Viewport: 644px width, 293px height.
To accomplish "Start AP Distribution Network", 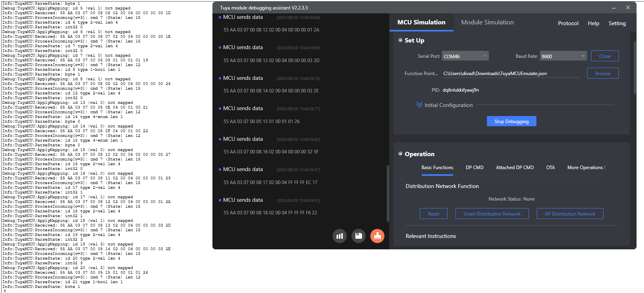I will 570,214.
